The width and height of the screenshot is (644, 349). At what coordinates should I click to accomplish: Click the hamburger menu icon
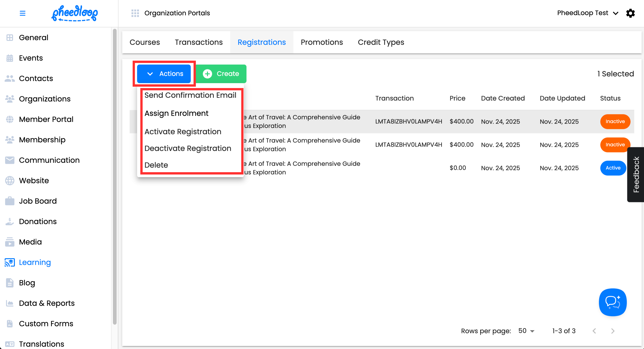23,13
